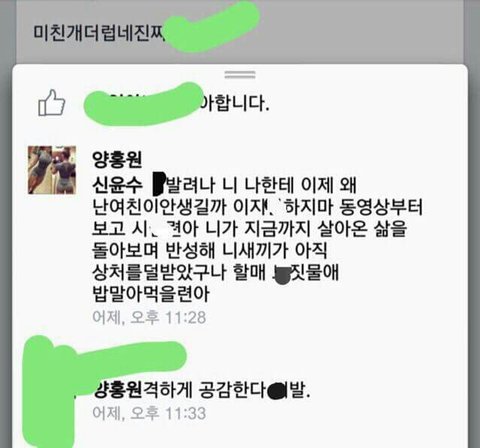Open the tagged 신윤수 profile mention
The height and width of the screenshot is (448, 480).
pos(117,185)
